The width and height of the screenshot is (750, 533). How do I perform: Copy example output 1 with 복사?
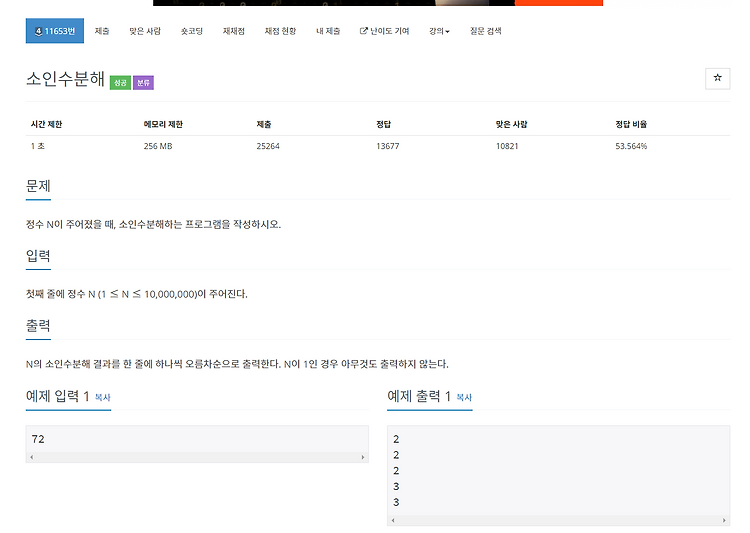click(x=464, y=397)
